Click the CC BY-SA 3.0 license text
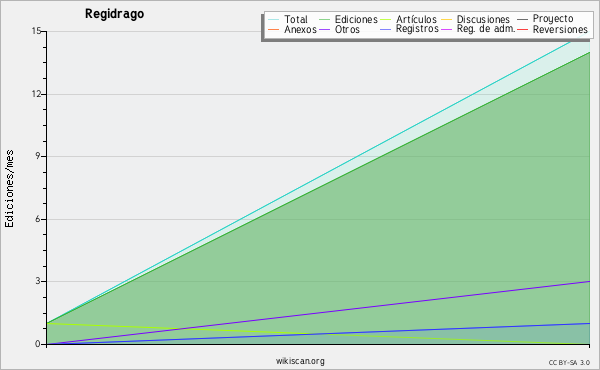The height and width of the screenshot is (370, 600). (569, 363)
